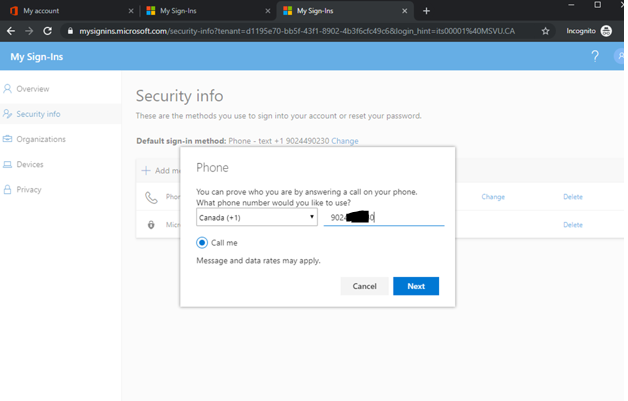This screenshot has height=401, width=628.
Task: Open Overview in the sidebar
Action: coord(32,89)
